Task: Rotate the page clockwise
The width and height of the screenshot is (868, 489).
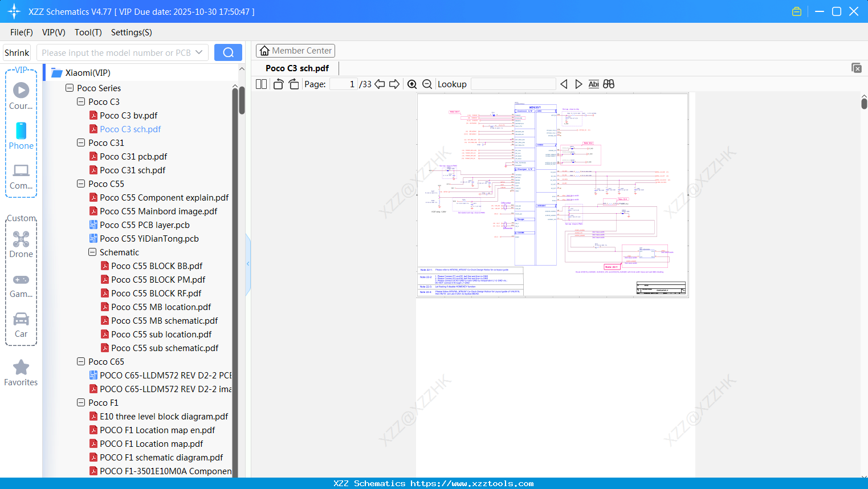Action: coord(294,84)
